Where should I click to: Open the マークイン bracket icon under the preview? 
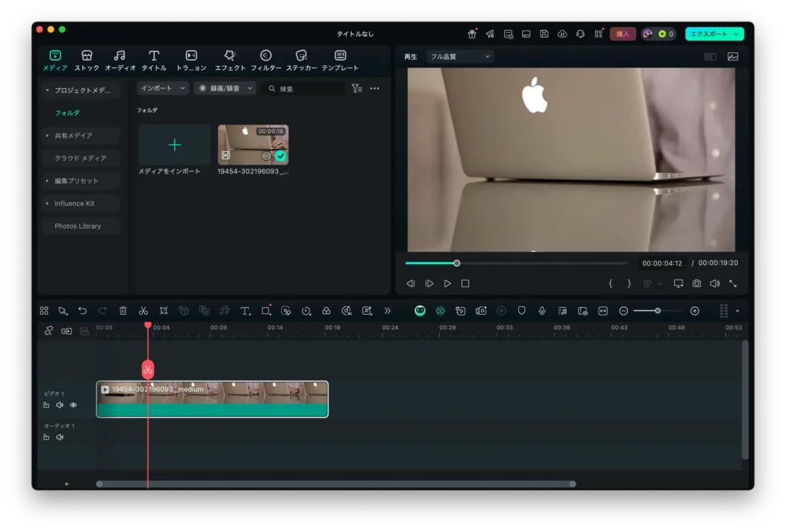[610, 283]
